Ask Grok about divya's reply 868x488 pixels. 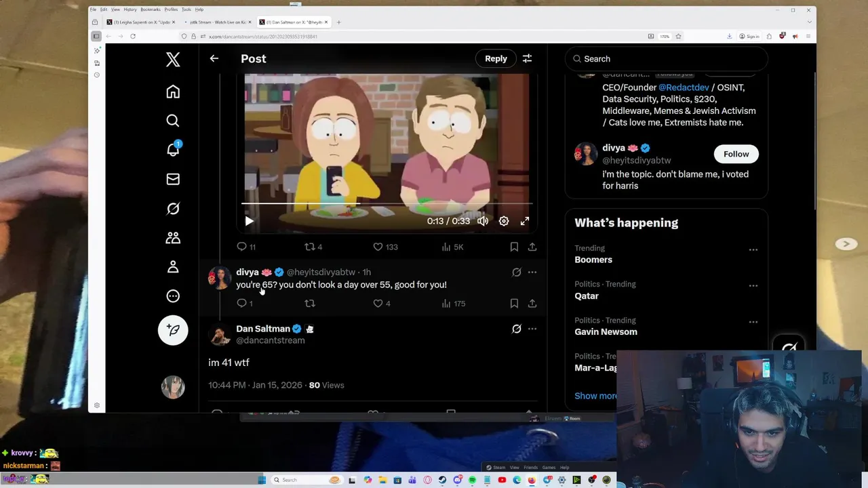coord(517,272)
